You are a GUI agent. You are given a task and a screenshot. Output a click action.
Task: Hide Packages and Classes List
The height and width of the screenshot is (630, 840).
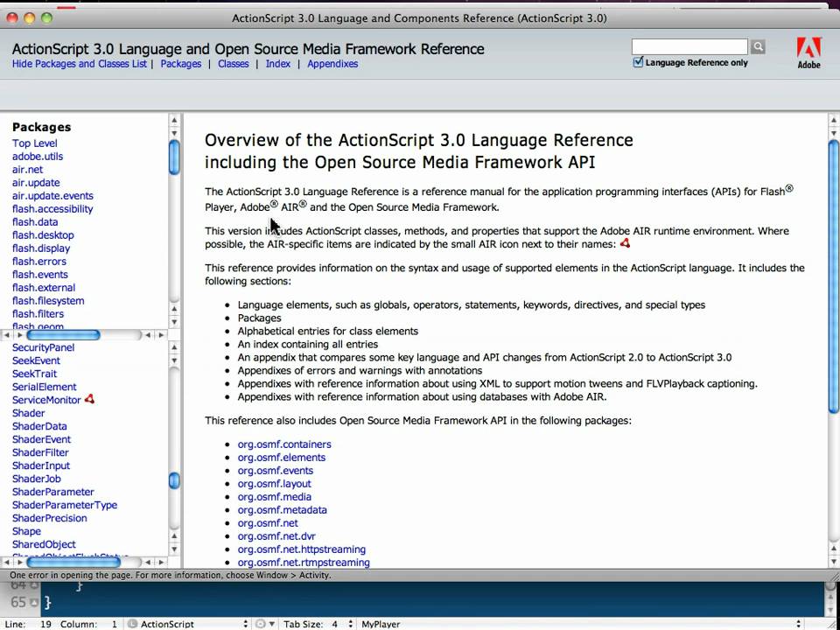tap(80, 64)
